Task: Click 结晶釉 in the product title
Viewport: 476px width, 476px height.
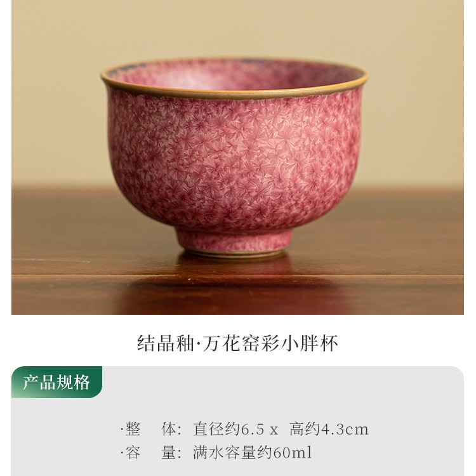Action: [x=166, y=343]
